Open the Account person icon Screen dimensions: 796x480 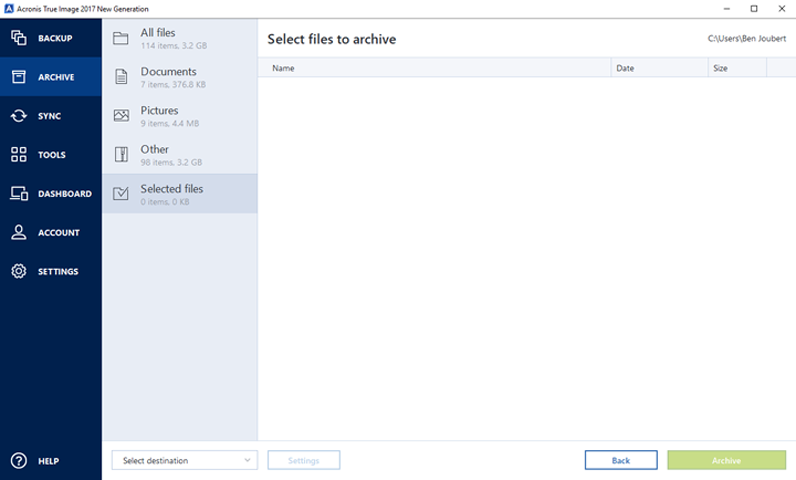pyautogui.click(x=18, y=232)
